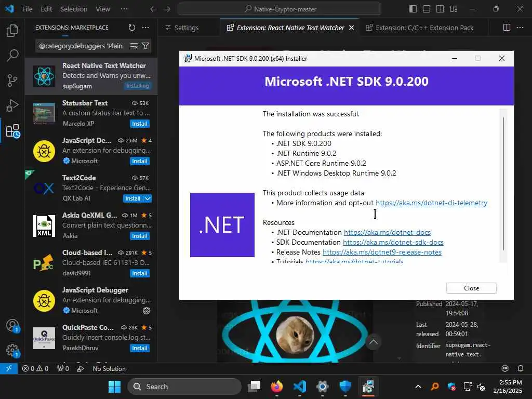532x399 pixels.
Task: Open Task View from the taskbar
Action: pos(254,387)
